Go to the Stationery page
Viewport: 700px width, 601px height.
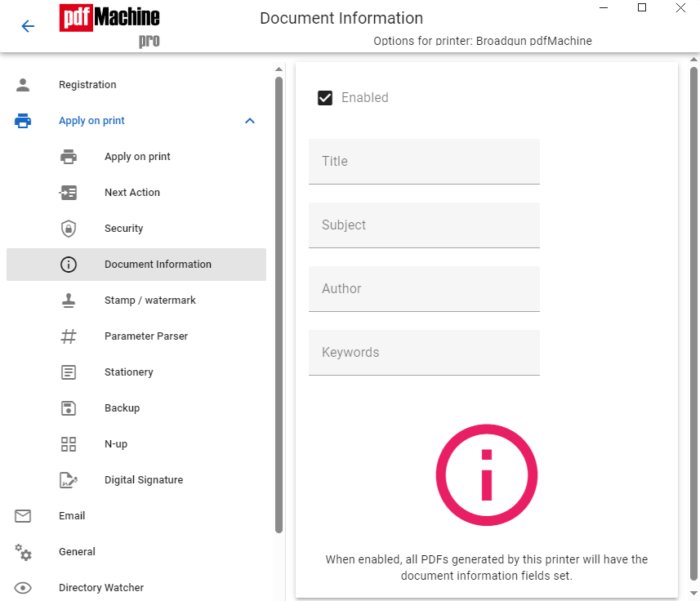pos(136,372)
